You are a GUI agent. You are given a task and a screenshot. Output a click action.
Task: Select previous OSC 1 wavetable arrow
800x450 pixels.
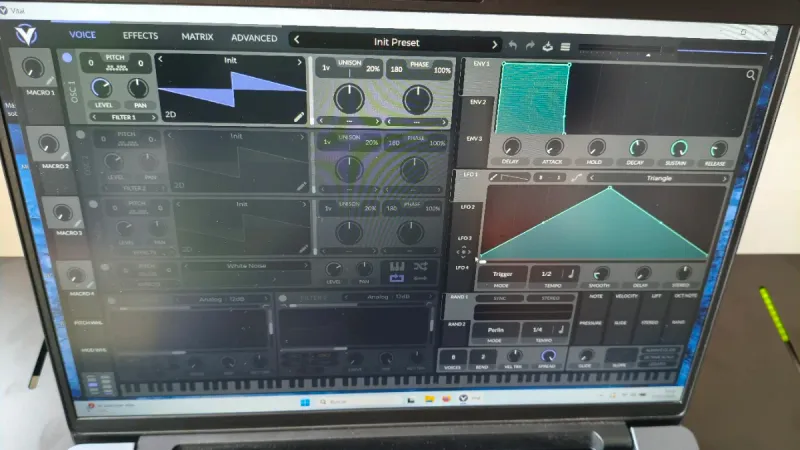point(160,59)
